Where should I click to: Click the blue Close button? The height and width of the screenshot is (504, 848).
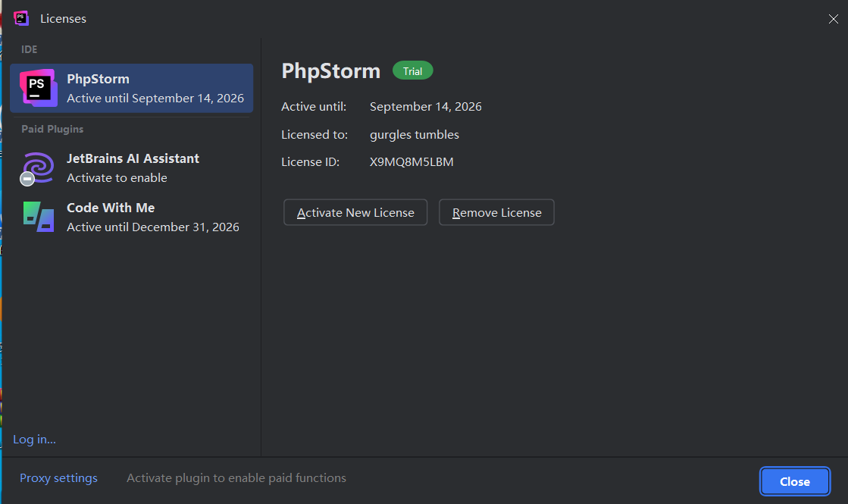(794, 481)
